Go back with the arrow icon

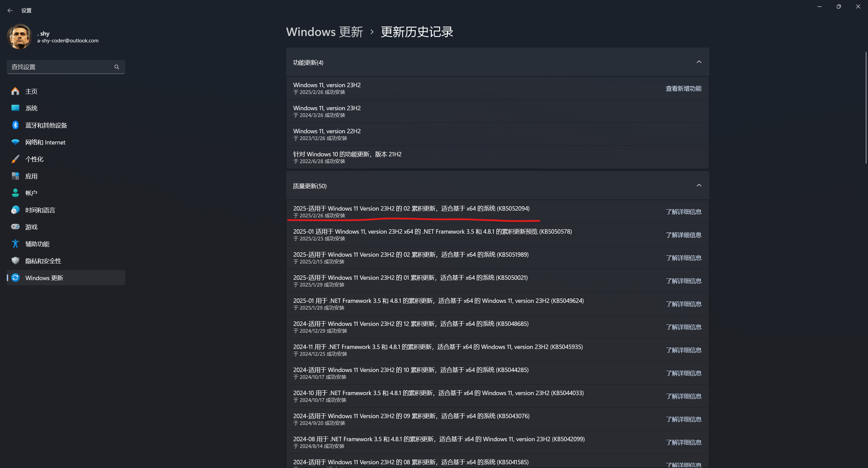(10, 11)
